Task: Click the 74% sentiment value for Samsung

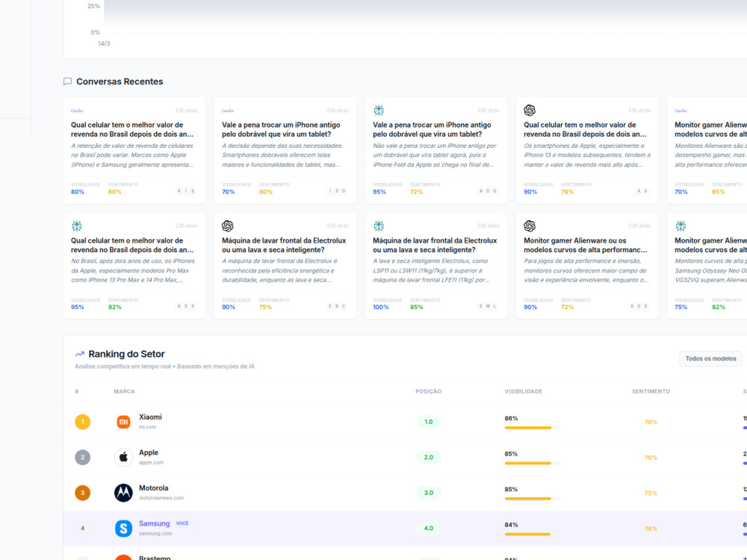Action: 651,529
